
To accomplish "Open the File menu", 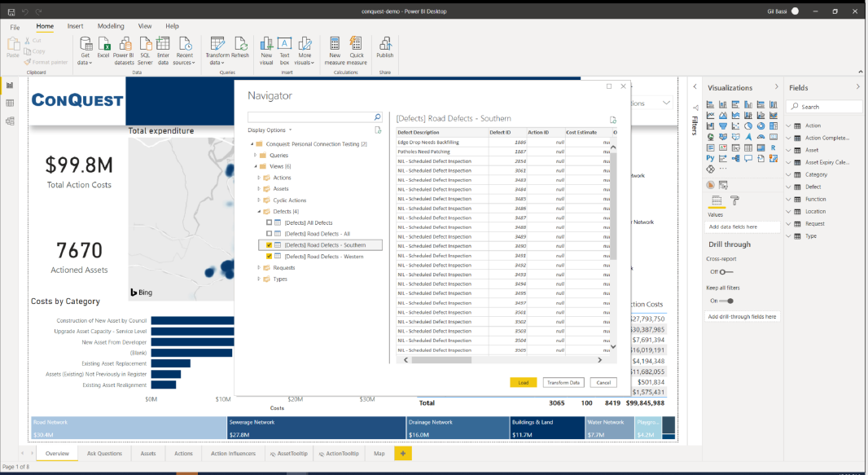I will (x=15, y=27).
